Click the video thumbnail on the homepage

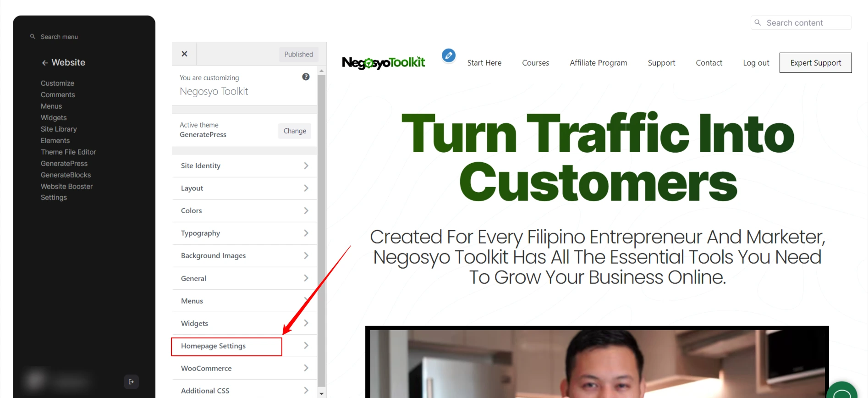pyautogui.click(x=597, y=362)
